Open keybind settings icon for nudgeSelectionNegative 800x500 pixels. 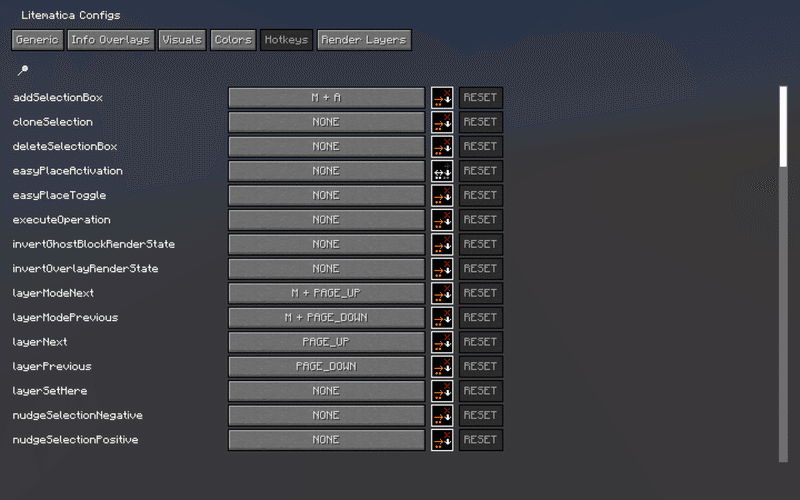442,415
